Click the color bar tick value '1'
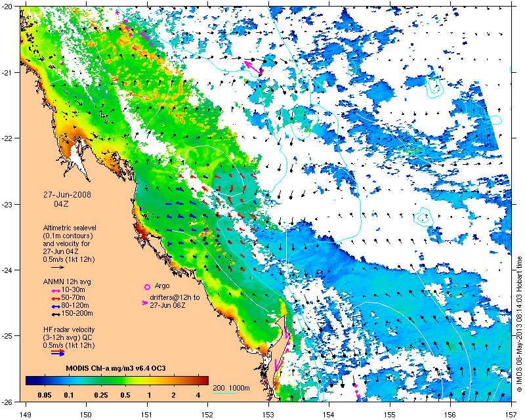Viewport: 525px width, 420px height. tap(150, 395)
